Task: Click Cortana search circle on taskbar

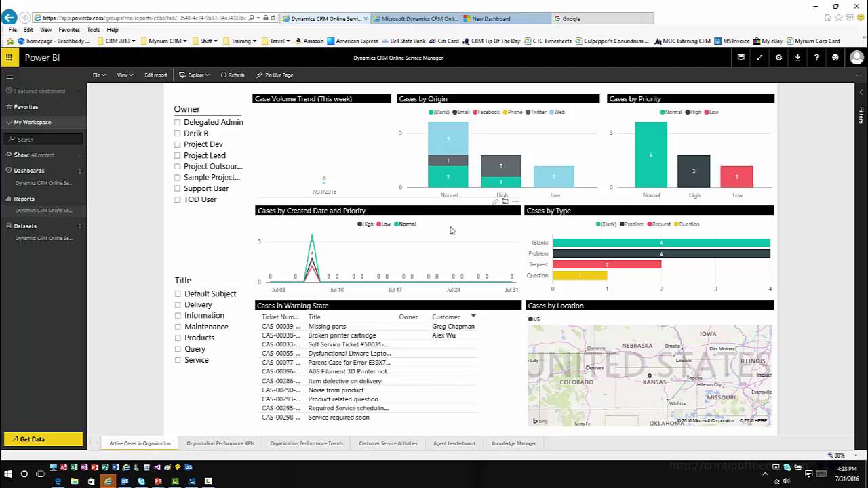Action: [24, 474]
